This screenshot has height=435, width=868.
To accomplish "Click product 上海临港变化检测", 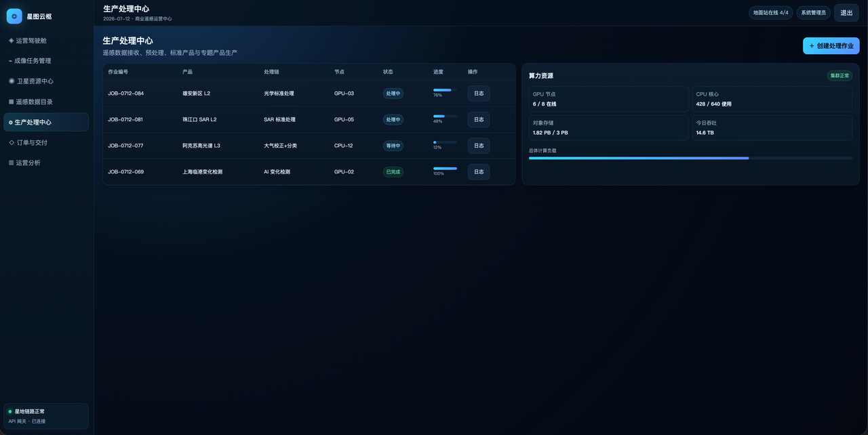I will point(202,172).
